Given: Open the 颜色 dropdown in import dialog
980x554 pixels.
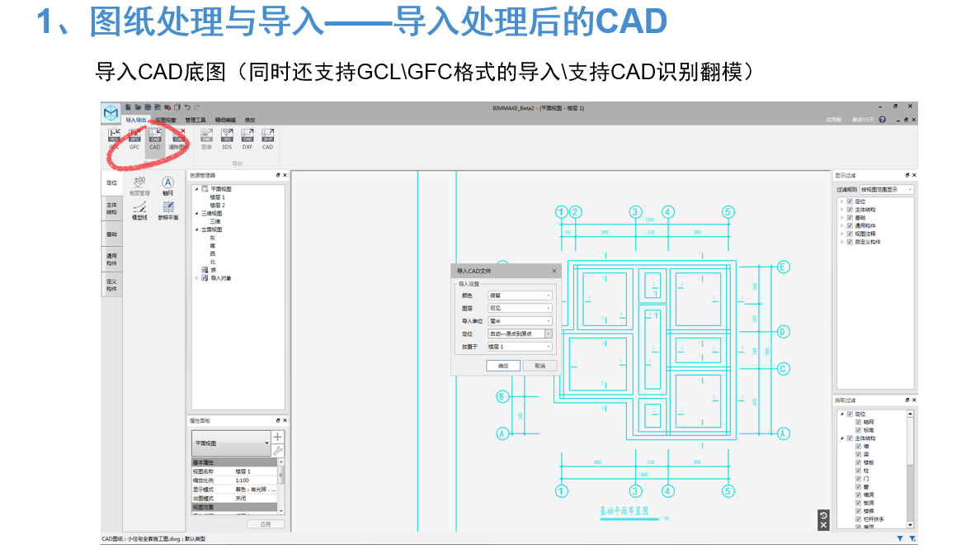Looking at the screenshot, I should 520,295.
